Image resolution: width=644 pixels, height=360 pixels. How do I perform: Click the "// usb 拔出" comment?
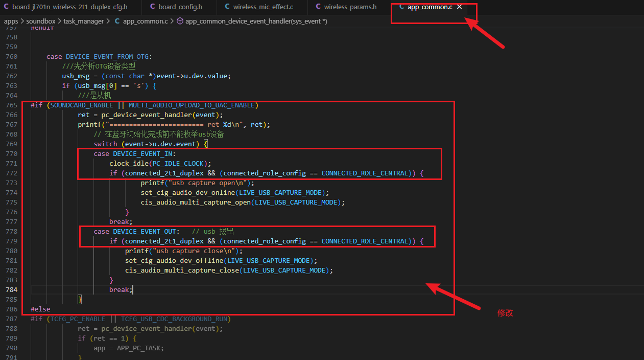pyautogui.click(x=213, y=232)
